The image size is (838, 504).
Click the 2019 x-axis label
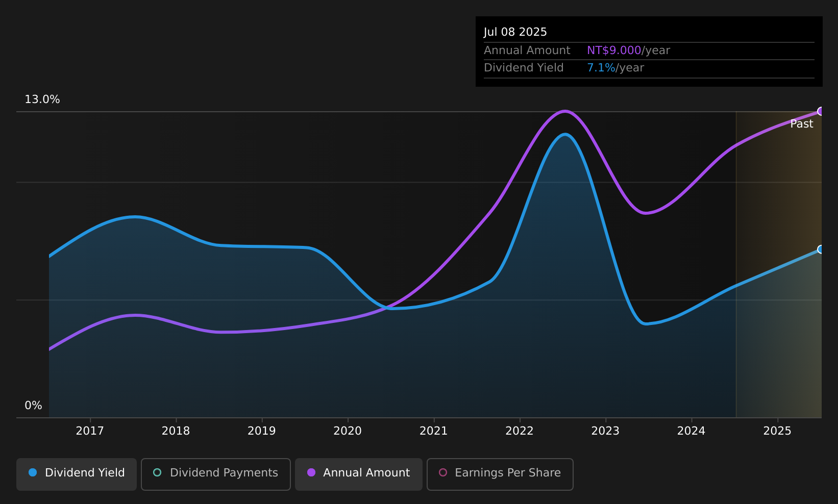(x=262, y=431)
